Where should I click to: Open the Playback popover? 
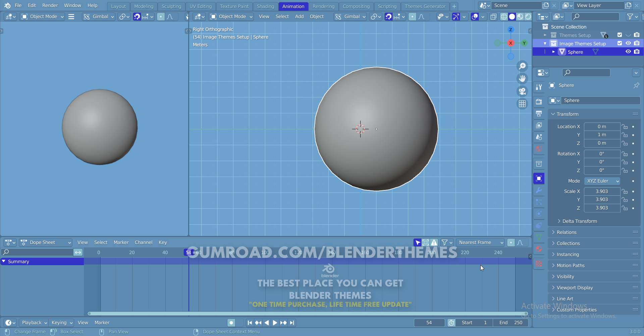tap(35, 323)
